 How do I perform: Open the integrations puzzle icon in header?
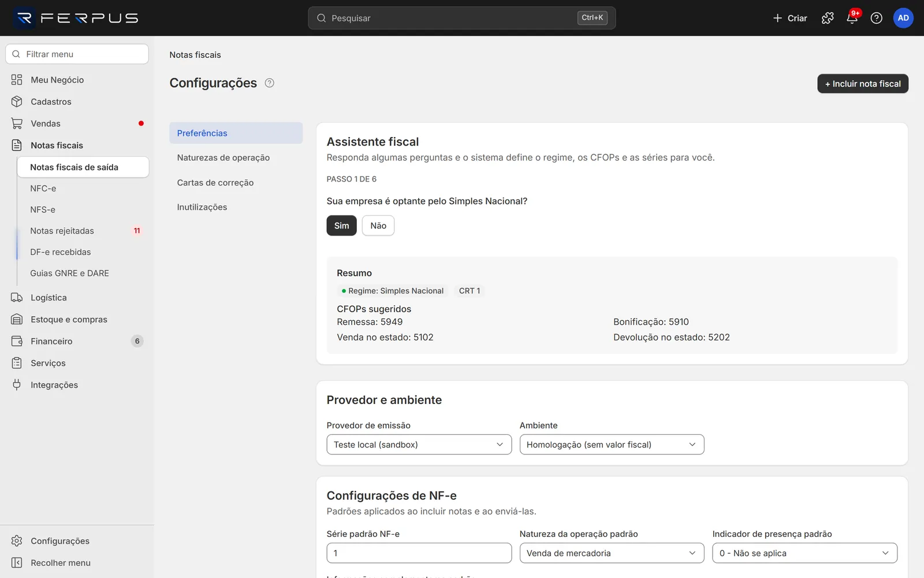[x=828, y=18]
